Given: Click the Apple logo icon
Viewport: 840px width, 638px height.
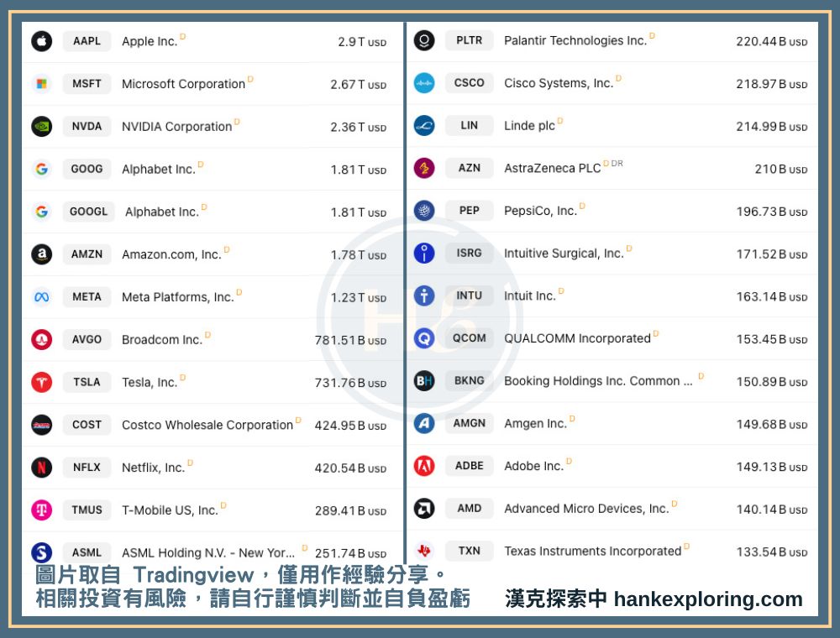Looking at the screenshot, I should coord(42,41).
